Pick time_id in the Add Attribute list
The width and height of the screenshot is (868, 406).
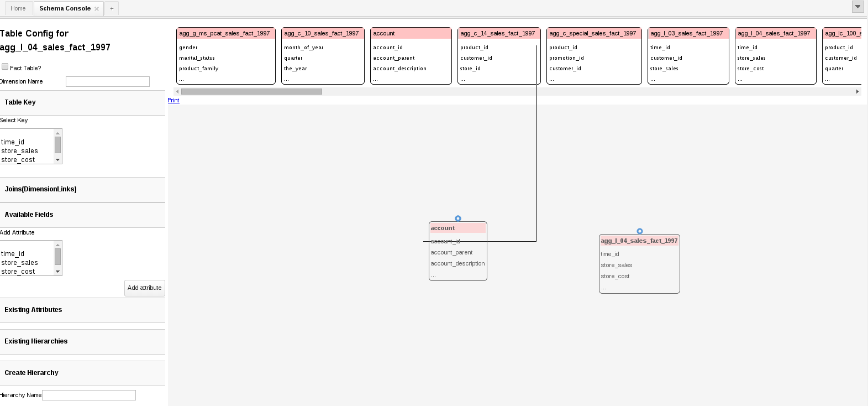click(27, 254)
